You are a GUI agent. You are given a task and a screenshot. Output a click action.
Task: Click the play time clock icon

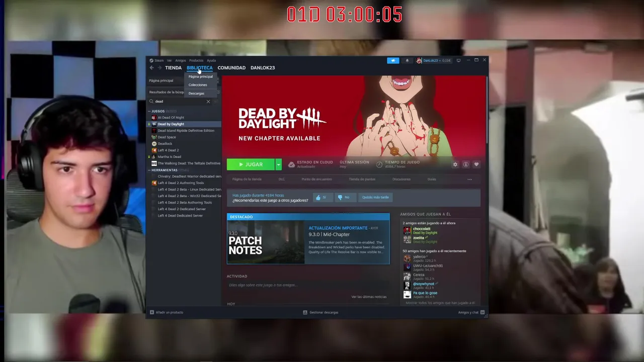(x=379, y=164)
